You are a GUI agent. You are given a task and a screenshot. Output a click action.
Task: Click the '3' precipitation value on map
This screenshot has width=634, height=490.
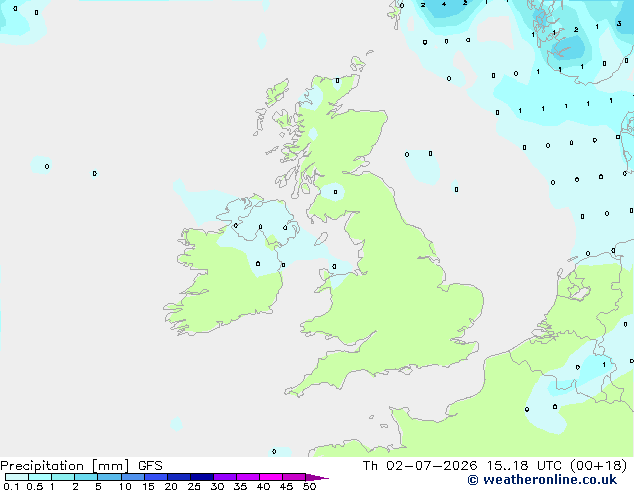click(619, 24)
